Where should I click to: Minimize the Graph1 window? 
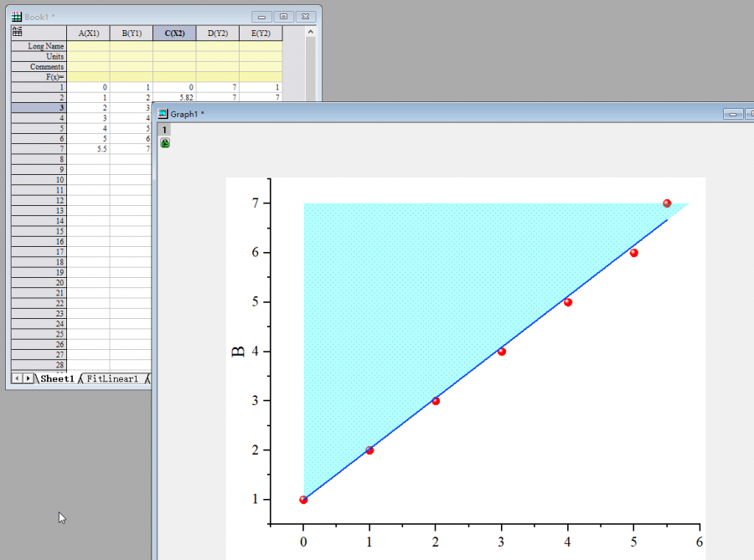point(734,114)
